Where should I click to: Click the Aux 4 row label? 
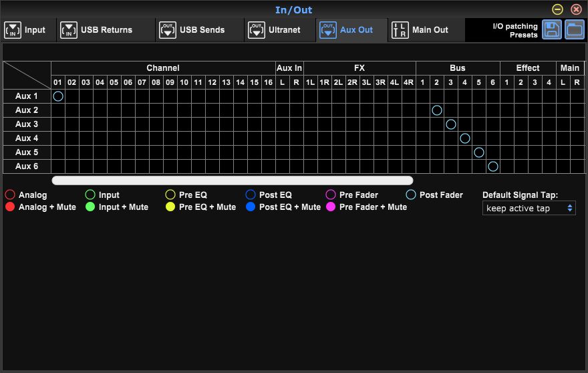(27, 138)
